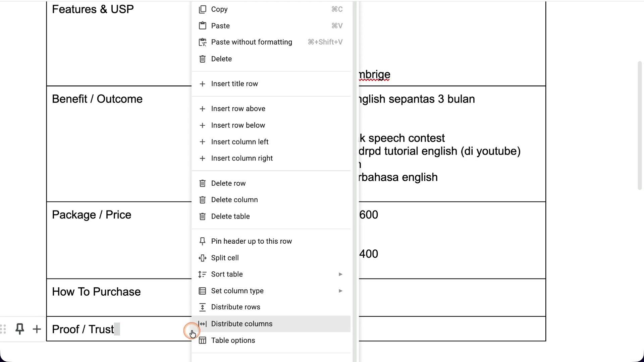
Task: Click the 'Proof / Trust' cell text
Action: 83,329
